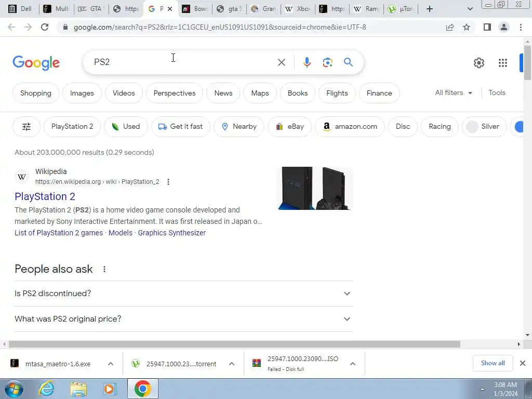Open the PlayStation 2 console thumbnail
This screenshot has width=532, height=399.
[315, 188]
